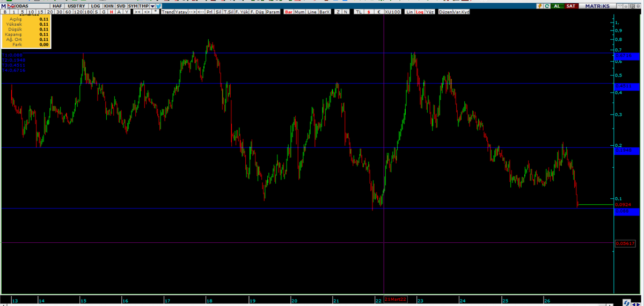Open the TMP menu
The height and width of the screenshot is (306, 644).
point(143,6)
